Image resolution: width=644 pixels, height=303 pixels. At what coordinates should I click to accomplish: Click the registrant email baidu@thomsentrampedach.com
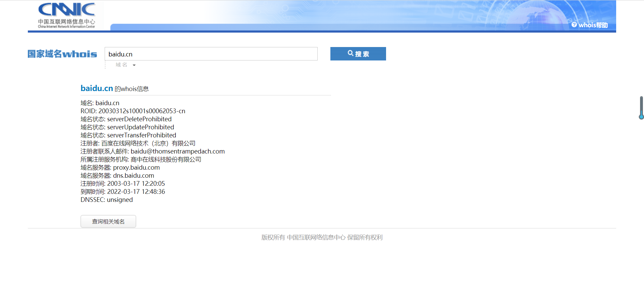[178, 151]
